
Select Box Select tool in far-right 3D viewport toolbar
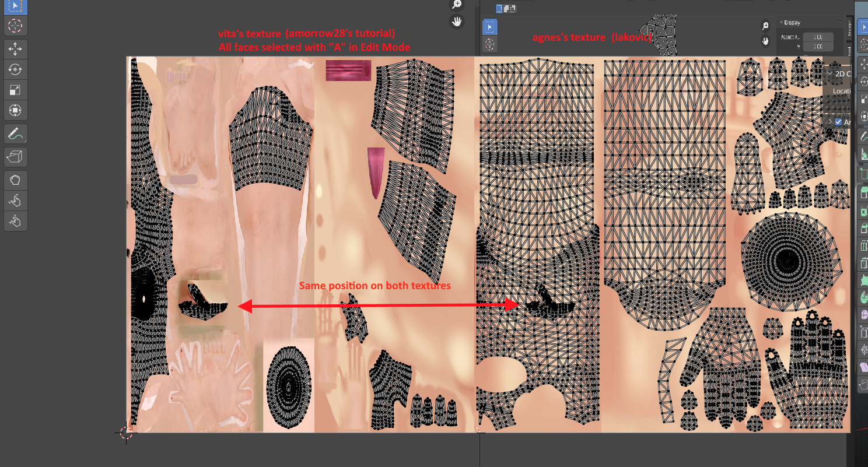click(x=863, y=27)
